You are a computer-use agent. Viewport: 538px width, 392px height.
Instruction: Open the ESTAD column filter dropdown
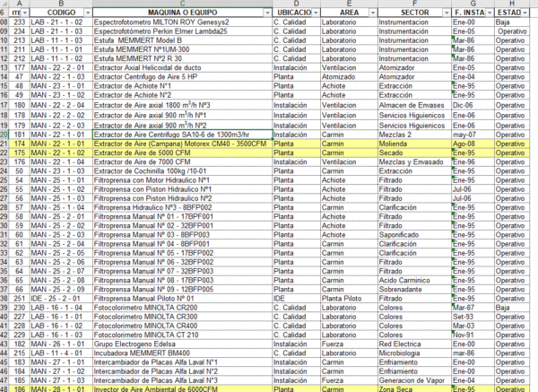click(525, 13)
